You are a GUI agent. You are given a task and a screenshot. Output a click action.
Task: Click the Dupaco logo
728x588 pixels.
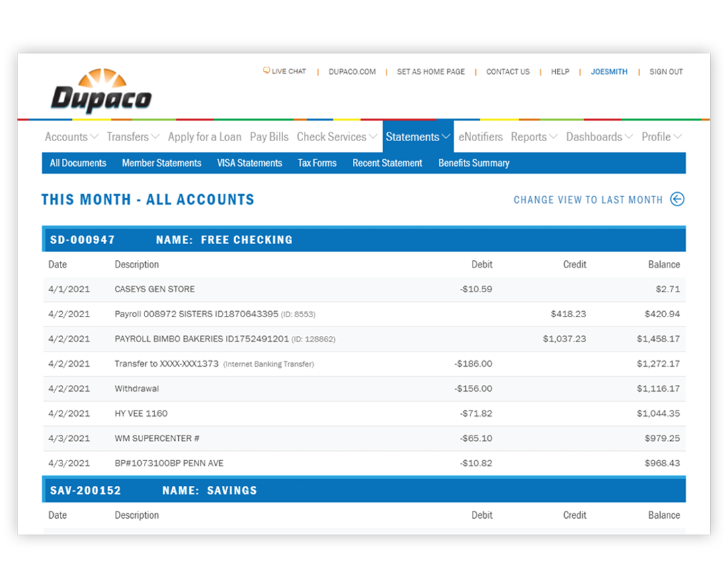(x=102, y=90)
